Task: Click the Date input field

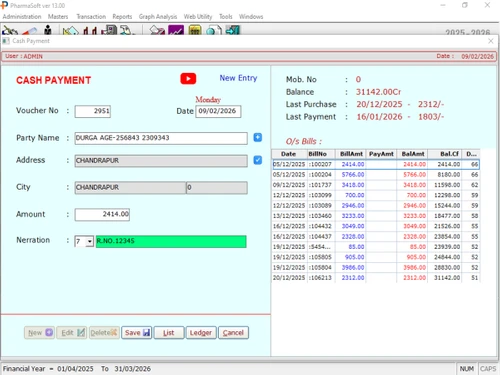Action: click(x=218, y=111)
